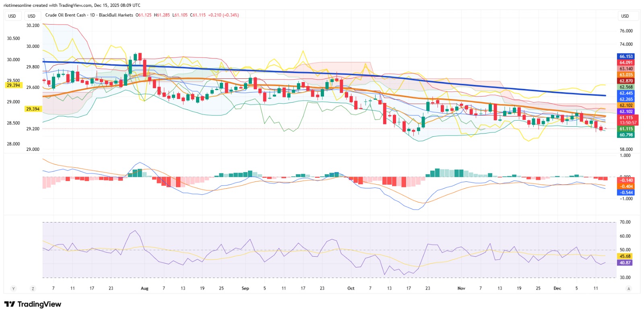Click the Aug label on time axis

coord(144,288)
